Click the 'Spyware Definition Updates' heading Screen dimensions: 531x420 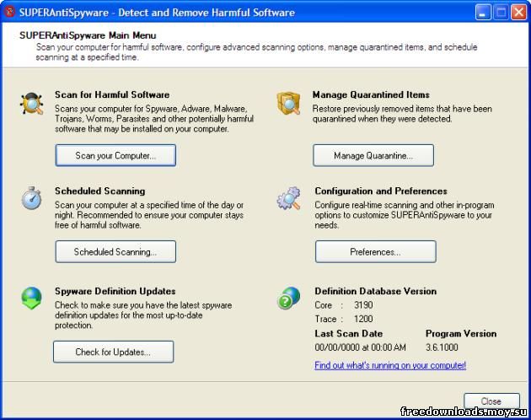(x=115, y=291)
